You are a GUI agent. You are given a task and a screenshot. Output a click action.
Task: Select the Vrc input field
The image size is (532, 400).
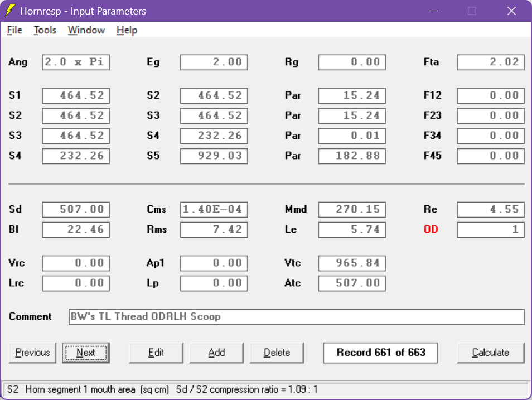coord(76,263)
